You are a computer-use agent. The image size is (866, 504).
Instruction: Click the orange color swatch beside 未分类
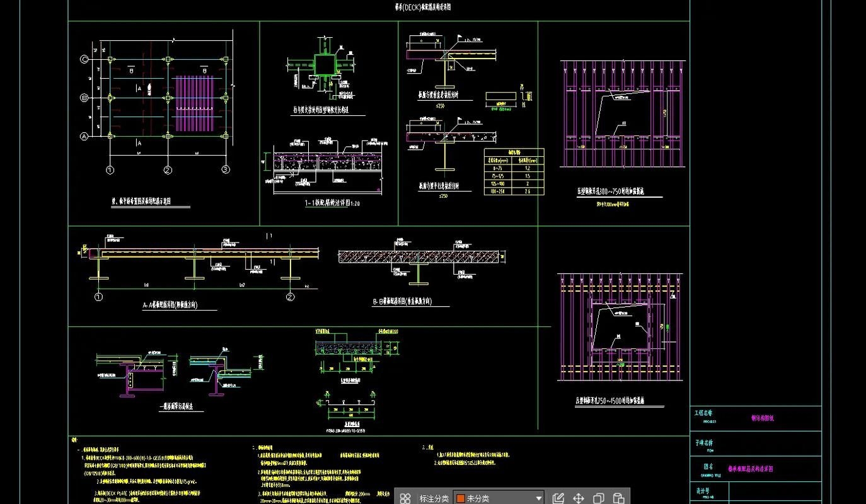(461, 498)
